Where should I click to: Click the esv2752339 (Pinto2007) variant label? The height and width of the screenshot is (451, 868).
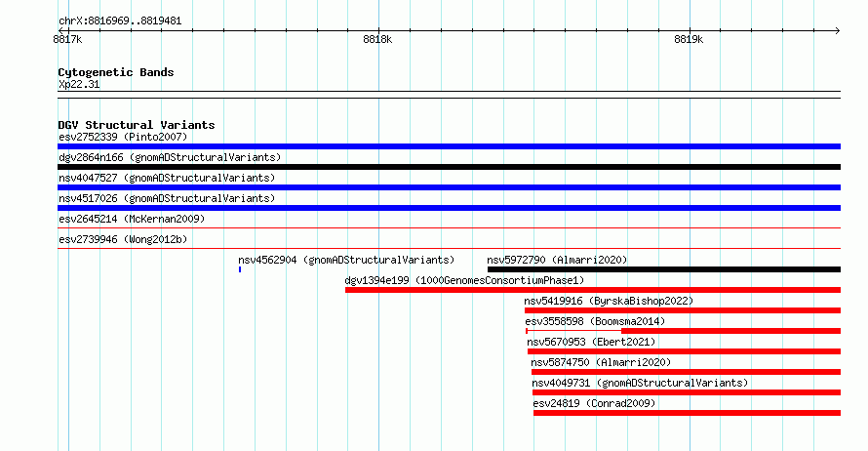pyautogui.click(x=123, y=137)
